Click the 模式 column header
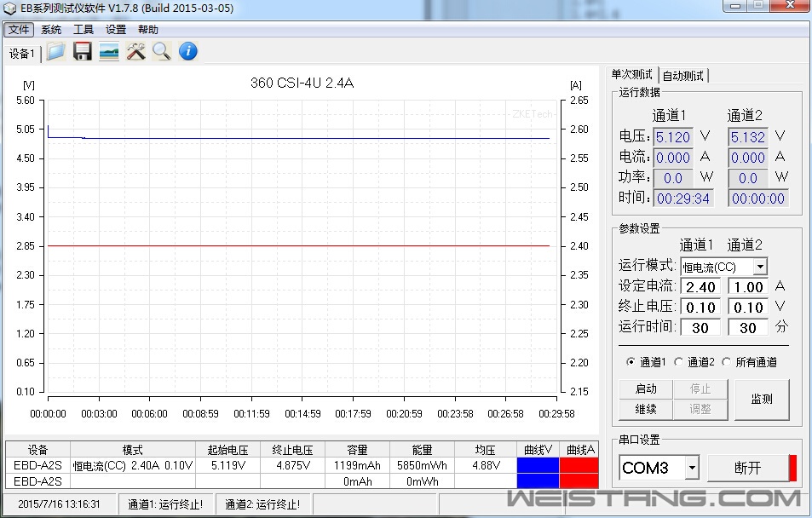Screen dimensions: 812x518 coord(133,450)
